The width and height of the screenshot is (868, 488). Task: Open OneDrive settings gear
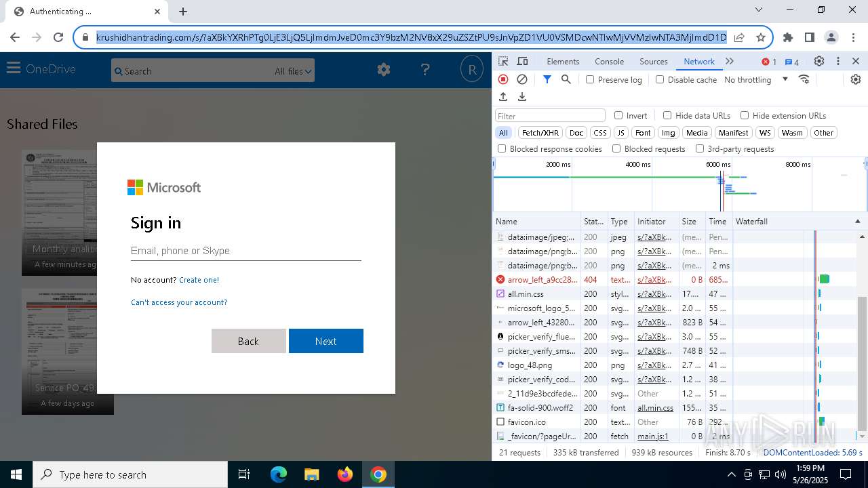[x=384, y=69]
